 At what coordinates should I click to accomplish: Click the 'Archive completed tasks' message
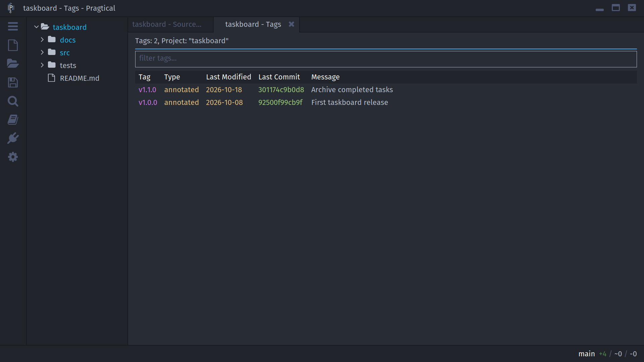[352, 90]
